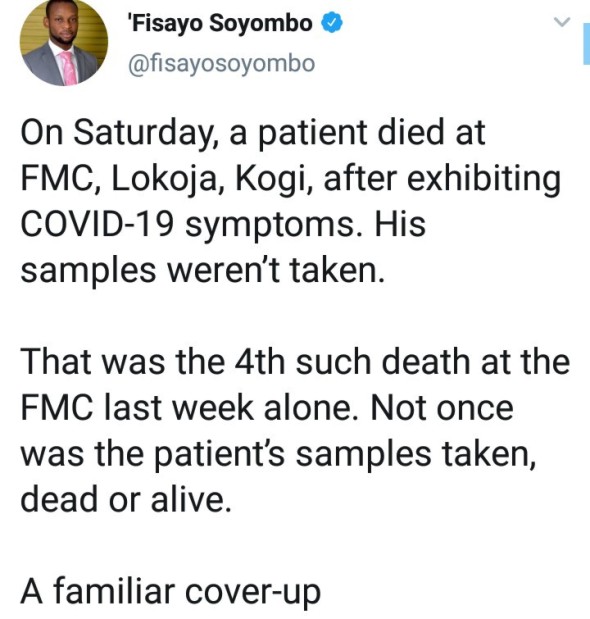This screenshot has height=619, width=590.
Task: Click Fisayo Soyombo's profile avatar photo
Action: [64, 43]
